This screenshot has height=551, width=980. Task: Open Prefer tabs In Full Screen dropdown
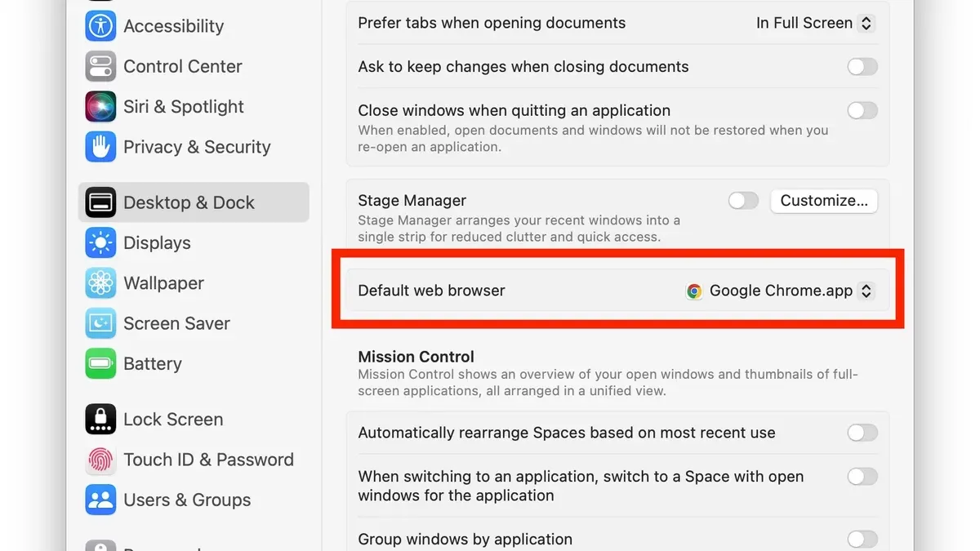815,23
